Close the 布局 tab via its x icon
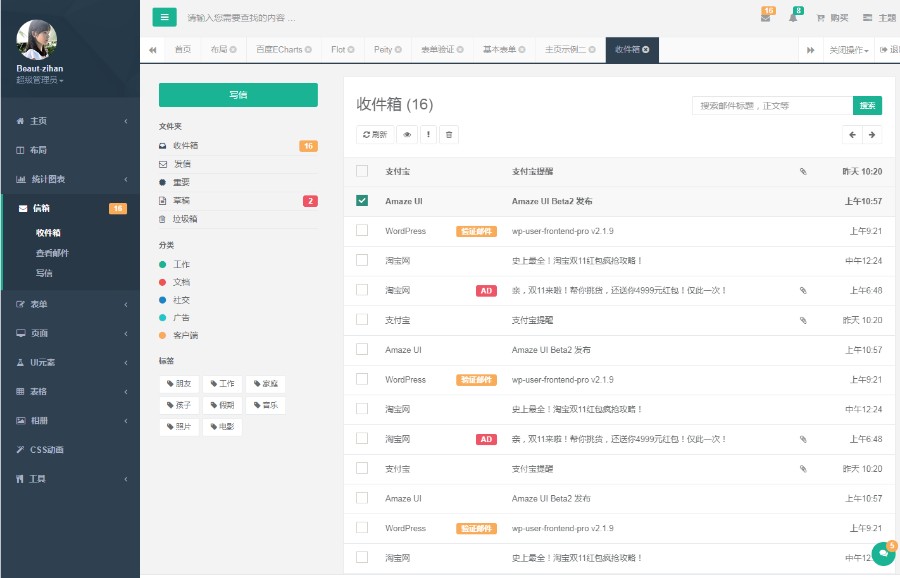This screenshot has height=578, width=900. coord(233,50)
